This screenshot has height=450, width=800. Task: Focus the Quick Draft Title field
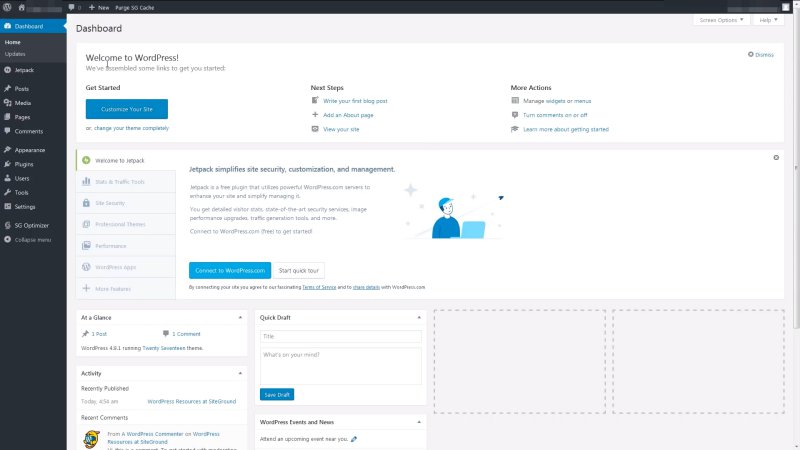pyautogui.click(x=341, y=336)
